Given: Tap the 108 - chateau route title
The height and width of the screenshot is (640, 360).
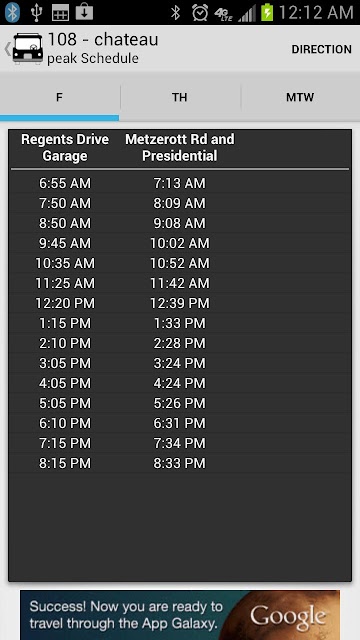Looking at the screenshot, I should (103, 40).
